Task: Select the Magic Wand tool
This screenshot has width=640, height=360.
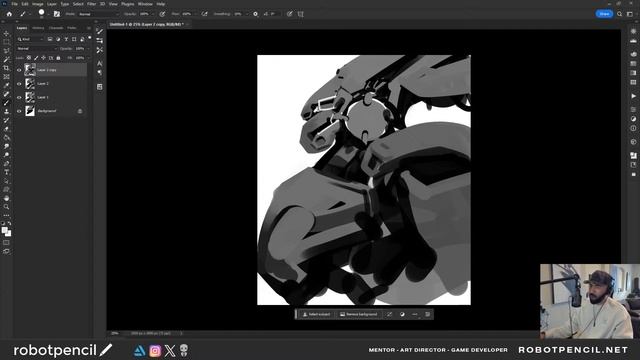Action: point(6,60)
